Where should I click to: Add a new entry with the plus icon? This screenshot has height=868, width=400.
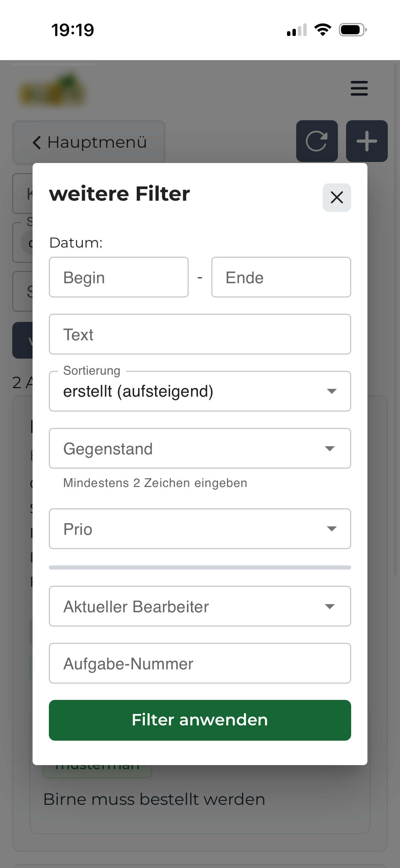coord(367,141)
